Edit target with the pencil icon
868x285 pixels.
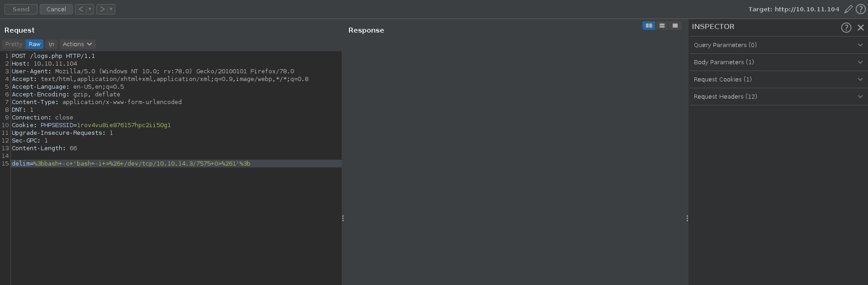point(848,9)
